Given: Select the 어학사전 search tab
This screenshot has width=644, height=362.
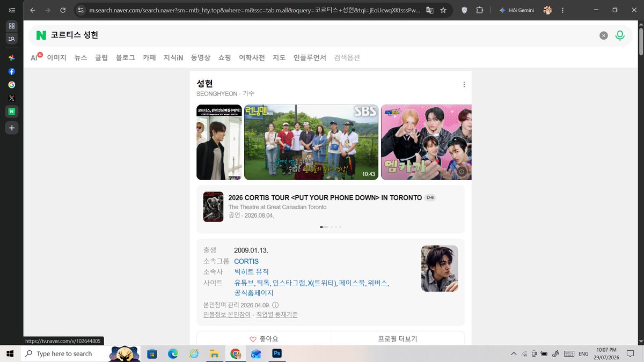Looking at the screenshot, I should [x=252, y=57].
